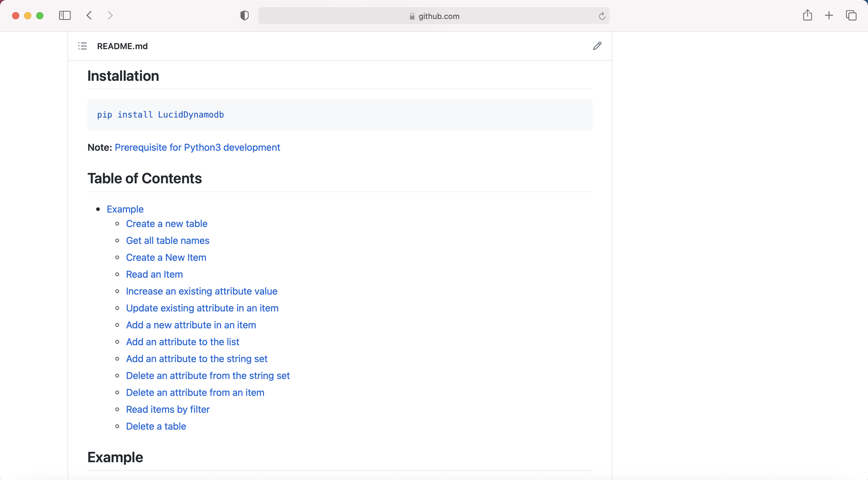Open the Privacy Report shield
868x480 pixels.
244,15
